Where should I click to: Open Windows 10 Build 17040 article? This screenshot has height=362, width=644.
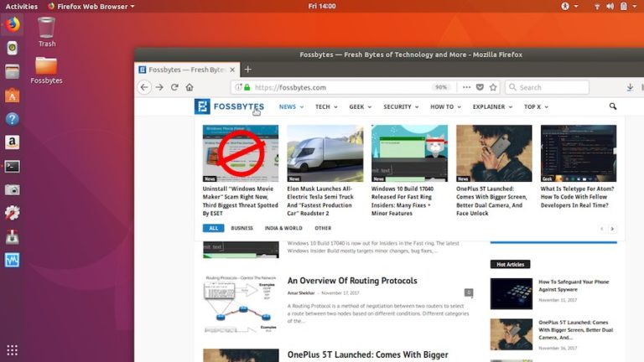point(402,201)
